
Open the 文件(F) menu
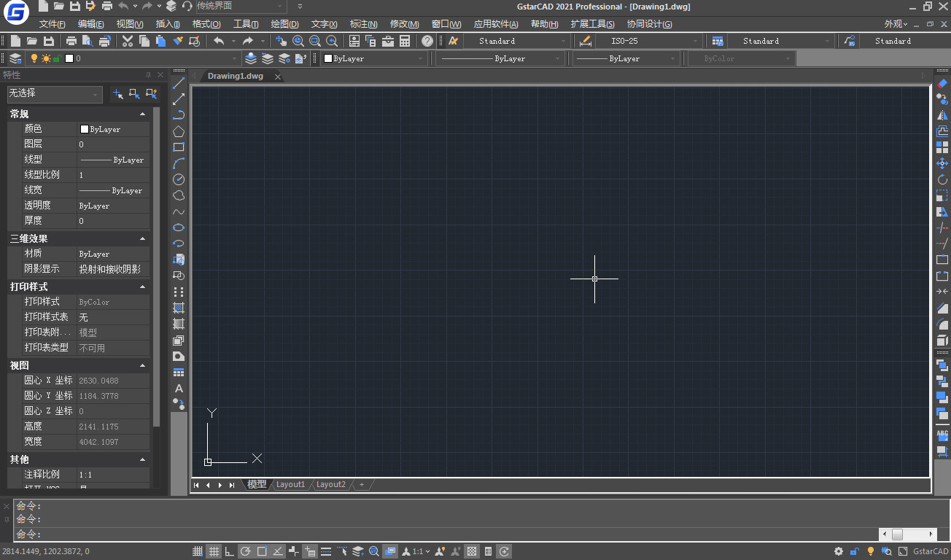click(x=53, y=24)
